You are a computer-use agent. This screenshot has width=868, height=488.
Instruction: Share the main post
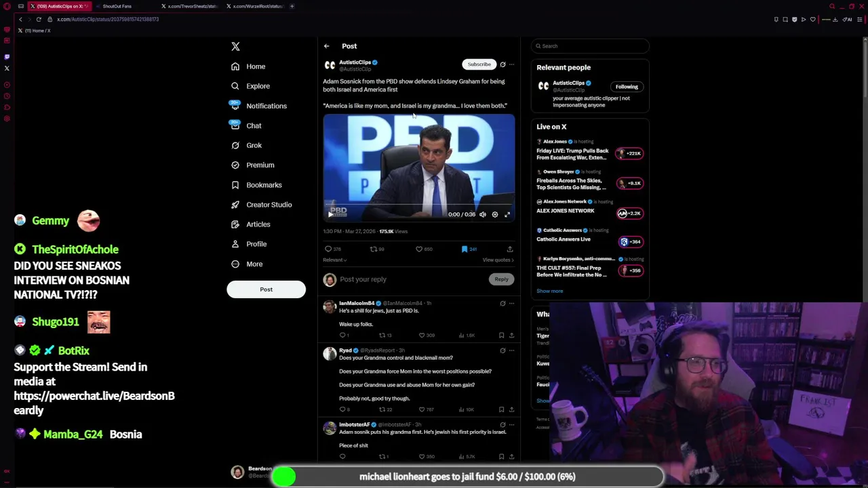510,249
